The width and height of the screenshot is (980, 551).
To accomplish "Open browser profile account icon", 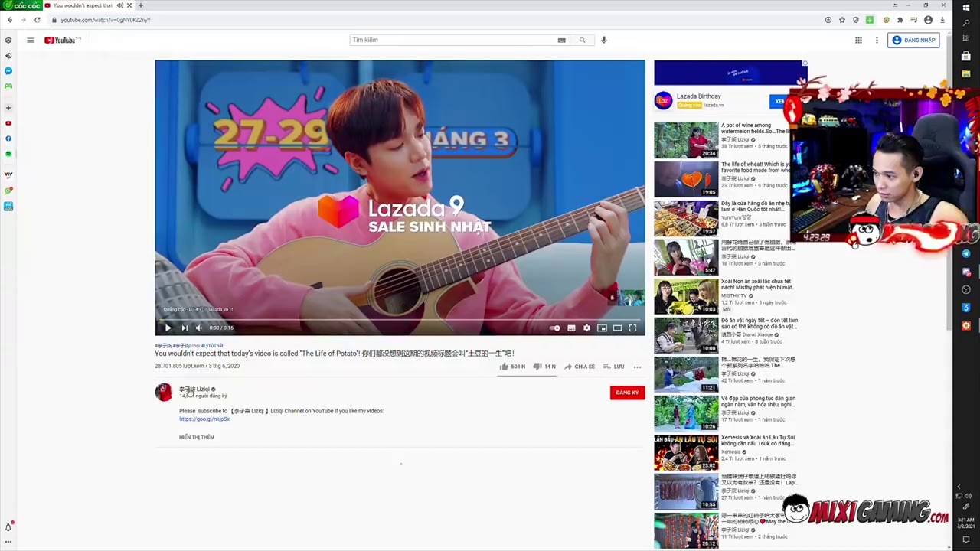I will (928, 20).
